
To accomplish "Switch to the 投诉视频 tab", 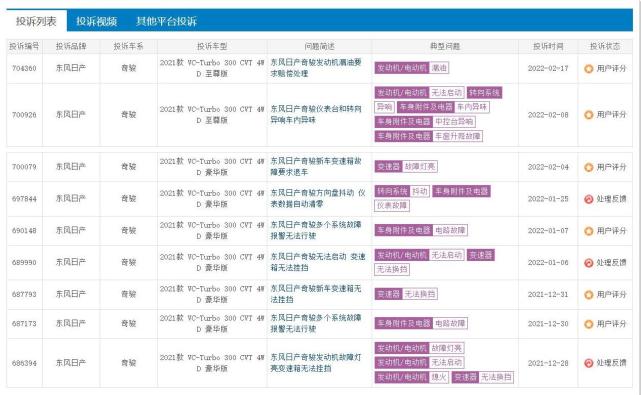I will 96,21.
